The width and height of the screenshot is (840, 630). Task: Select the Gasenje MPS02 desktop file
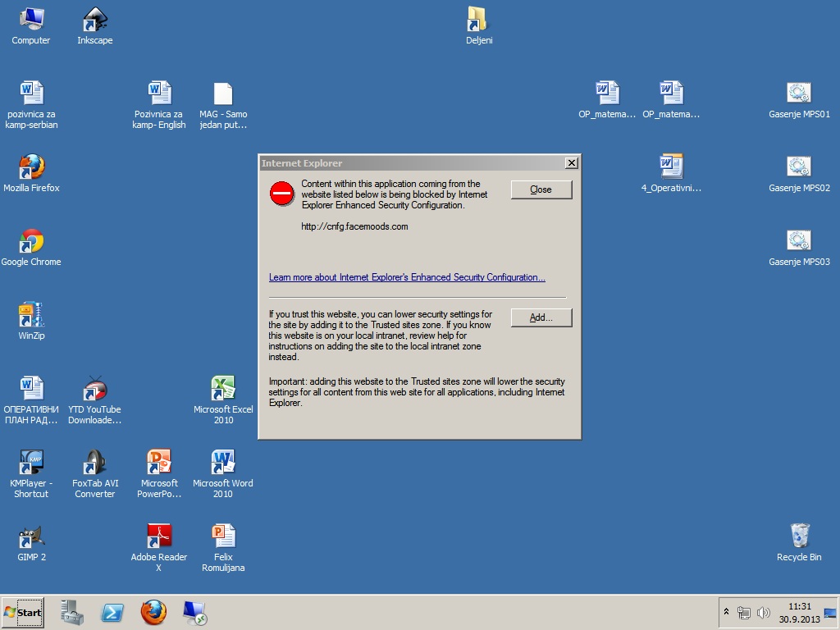(x=799, y=167)
